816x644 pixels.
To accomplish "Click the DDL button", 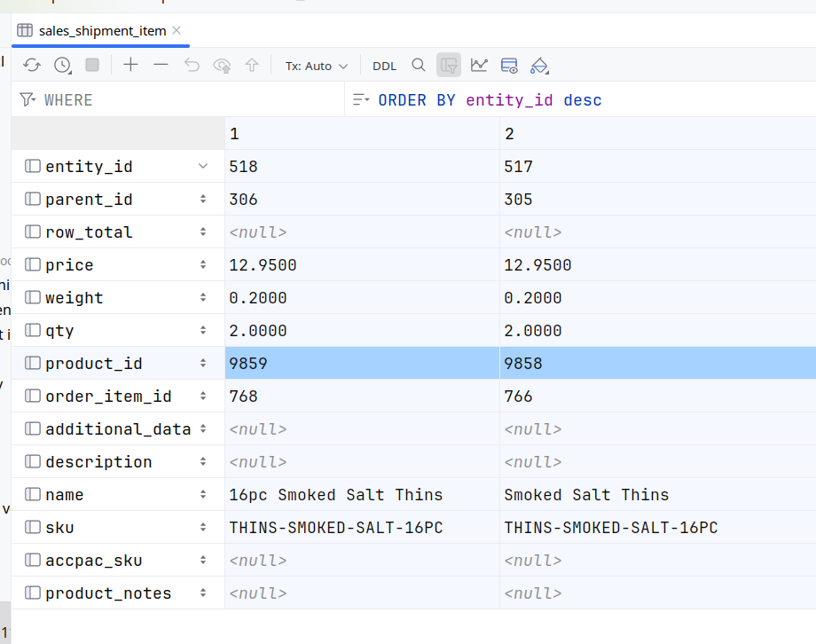I will point(384,66).
